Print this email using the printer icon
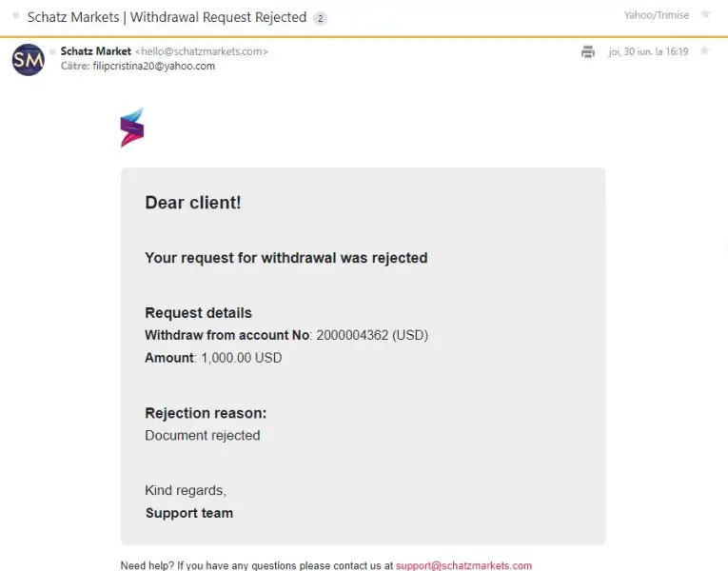The width and height of the screenshot is (728, 571). pos(588,51)
